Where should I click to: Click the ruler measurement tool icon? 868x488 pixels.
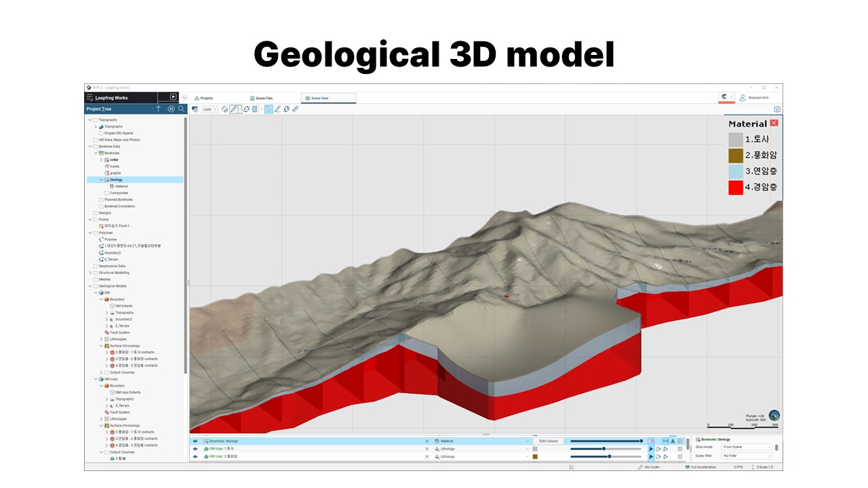pyautogui.click(x=295, y=109)
